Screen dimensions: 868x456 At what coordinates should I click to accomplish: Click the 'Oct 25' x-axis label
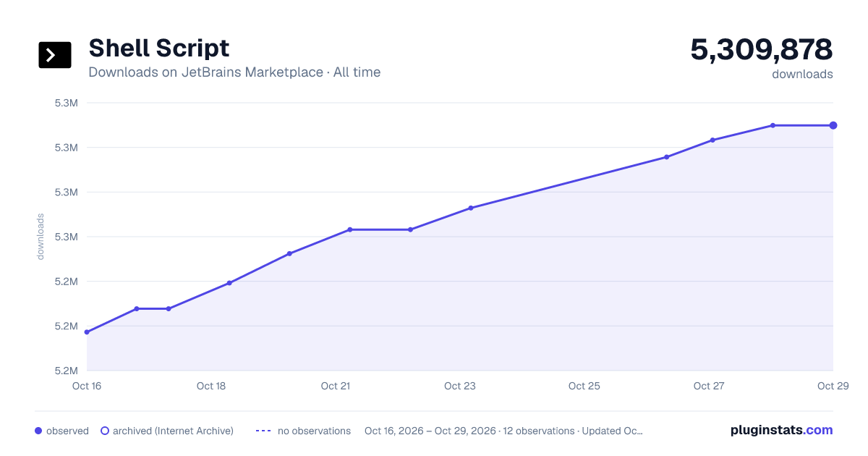[x=584, y=386]
